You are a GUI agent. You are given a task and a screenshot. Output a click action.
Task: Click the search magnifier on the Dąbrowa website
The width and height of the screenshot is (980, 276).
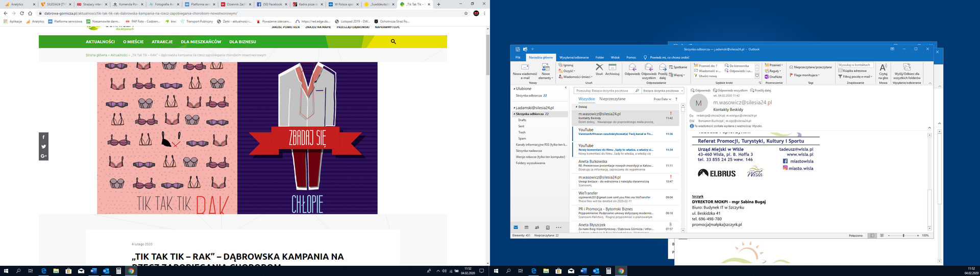393,41
